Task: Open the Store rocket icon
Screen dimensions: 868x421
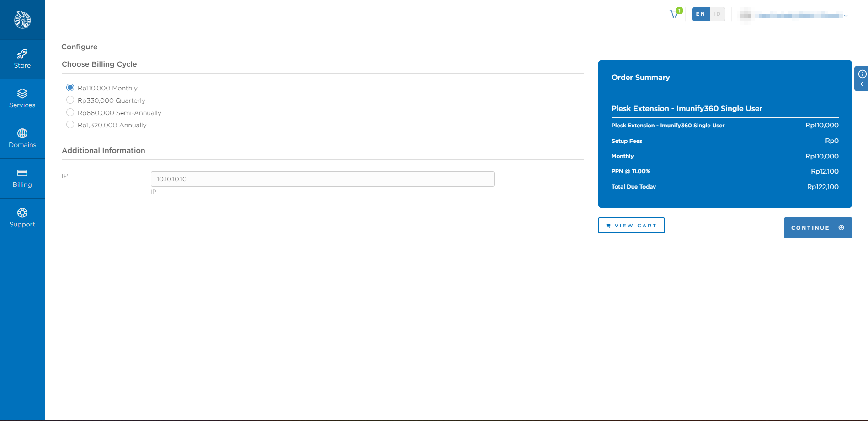Action: [22, 54]
